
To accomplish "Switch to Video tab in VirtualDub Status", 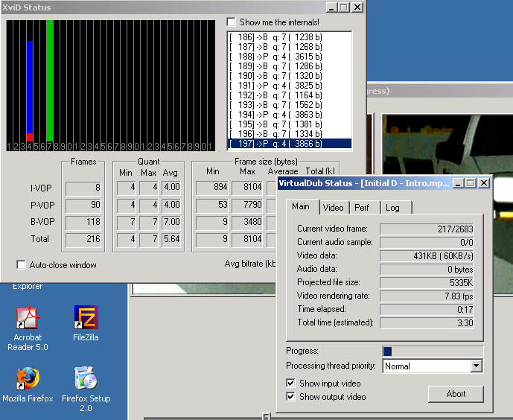I will coord(334,208).
